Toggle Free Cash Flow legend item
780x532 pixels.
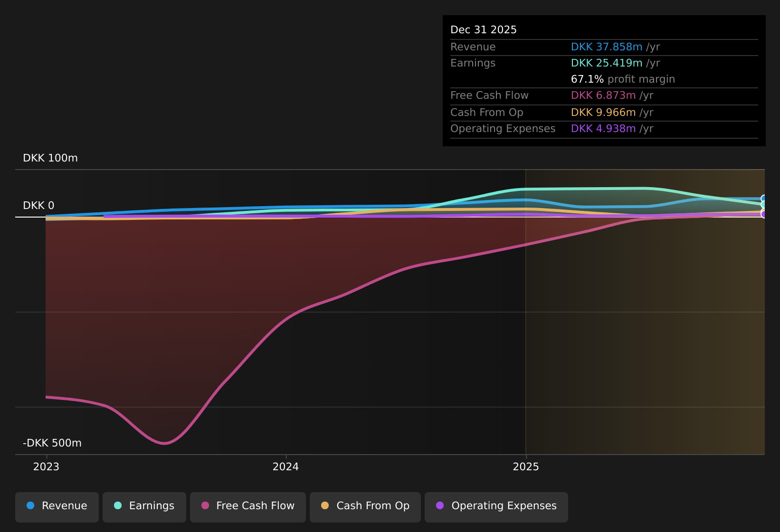(x=247, y=506)
